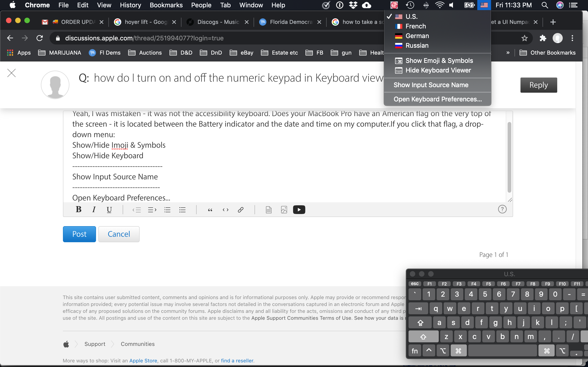Toggle the numbered list option
Viewport: 588px width, 367px height.
click(x=167, y=210)
